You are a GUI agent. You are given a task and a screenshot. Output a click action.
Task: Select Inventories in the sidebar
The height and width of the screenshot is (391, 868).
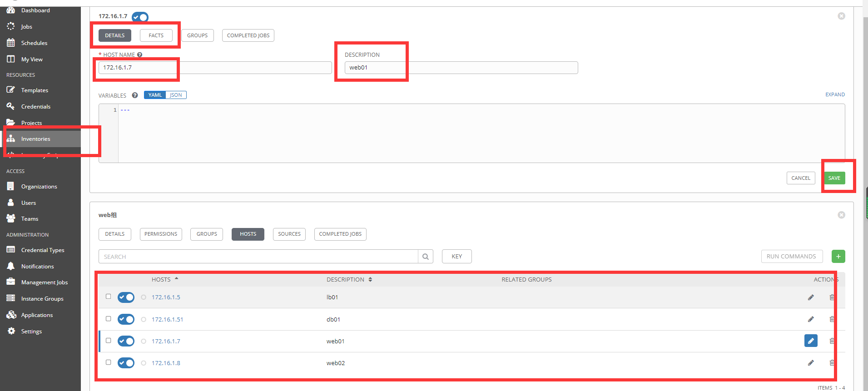(35, 139)
